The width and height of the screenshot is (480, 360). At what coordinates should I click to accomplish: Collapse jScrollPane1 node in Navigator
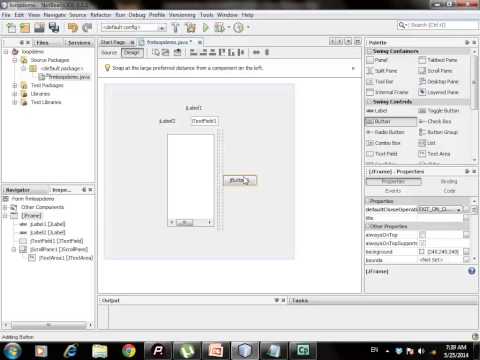14,249
